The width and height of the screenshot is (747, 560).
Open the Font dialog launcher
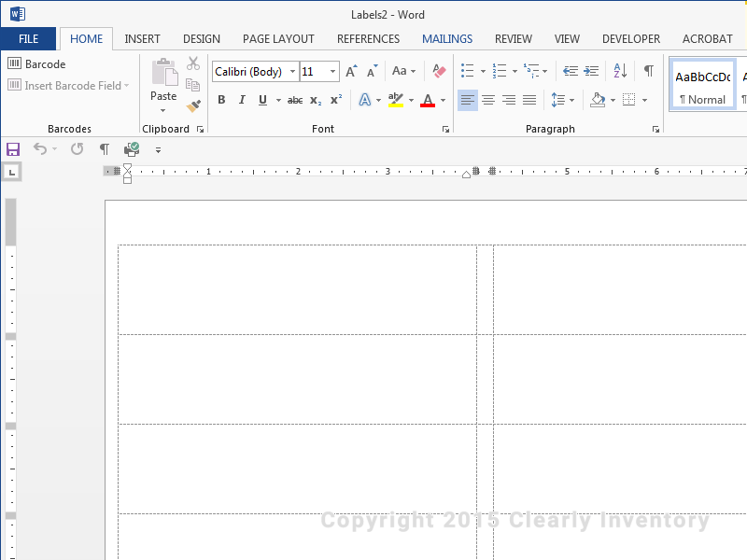coord(445,129)
